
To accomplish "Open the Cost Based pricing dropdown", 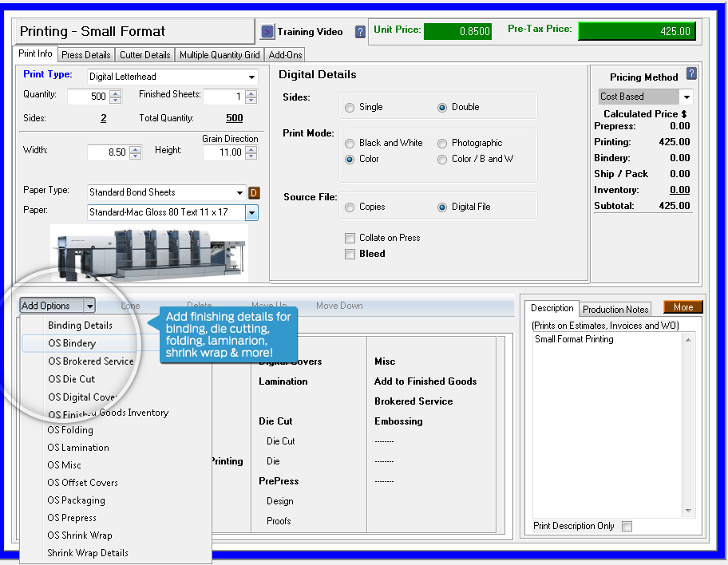I will coord(686,96).
